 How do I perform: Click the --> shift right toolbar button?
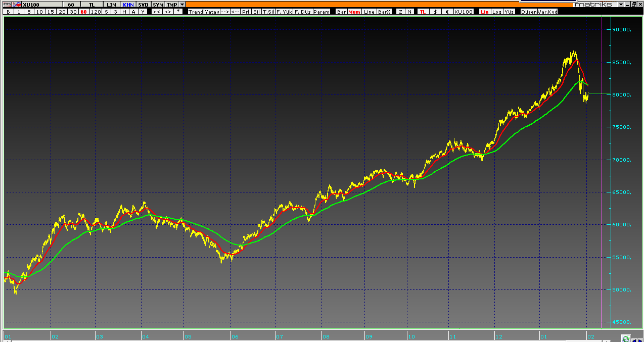[x=225, y=12]
